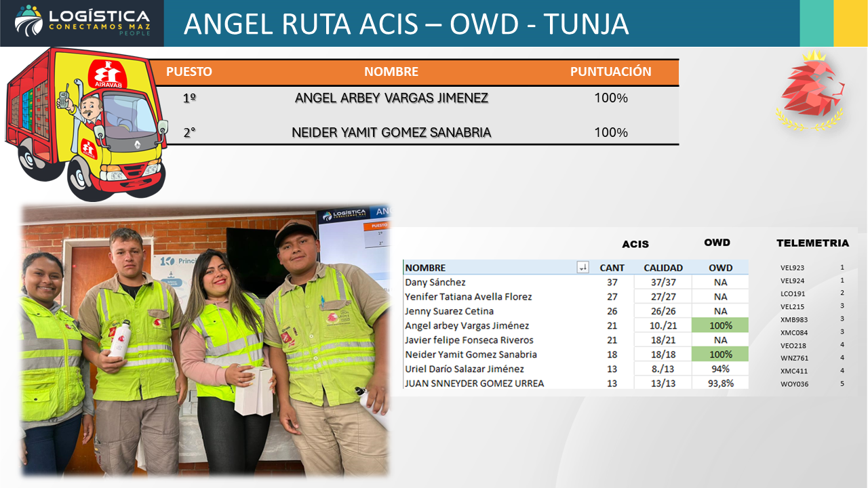
Task: Select first place name Angel Arbey Vargas Jimenez
Action: pyautogui.click(x=391, y=98)
